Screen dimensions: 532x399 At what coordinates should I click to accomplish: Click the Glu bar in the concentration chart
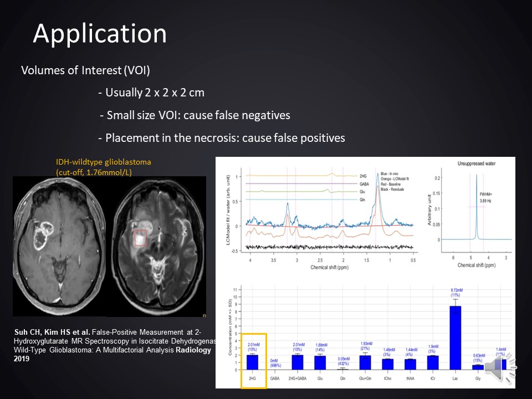click(320, 362)
